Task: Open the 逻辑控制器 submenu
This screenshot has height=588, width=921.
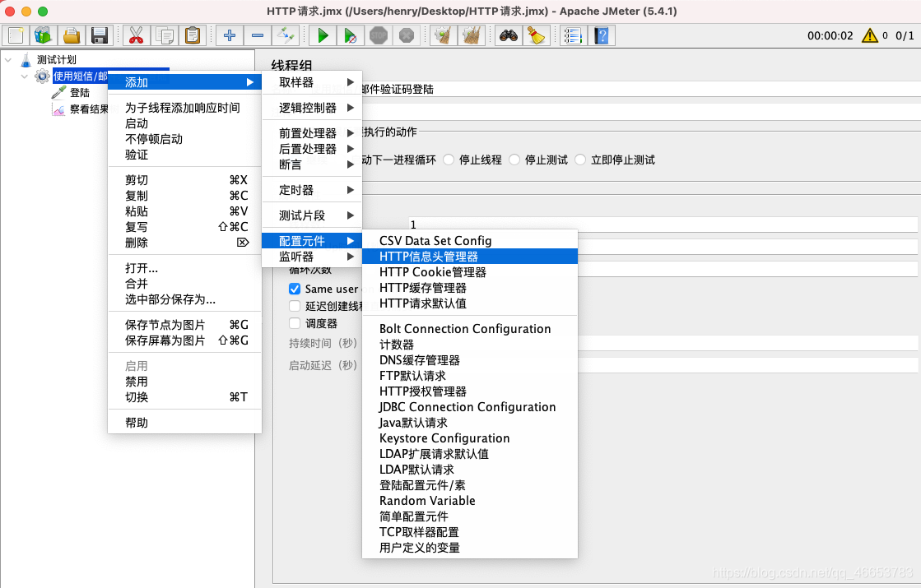Action: pyautogui.click(x=312, y=108)
